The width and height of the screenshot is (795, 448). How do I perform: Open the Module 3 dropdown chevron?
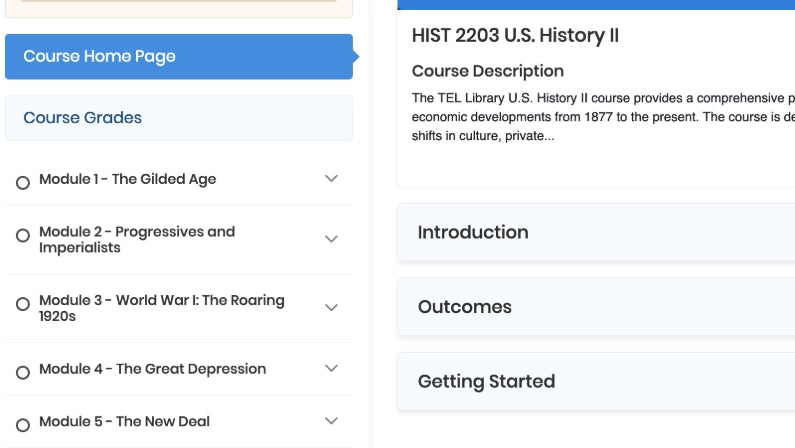(x=332, y=308)
